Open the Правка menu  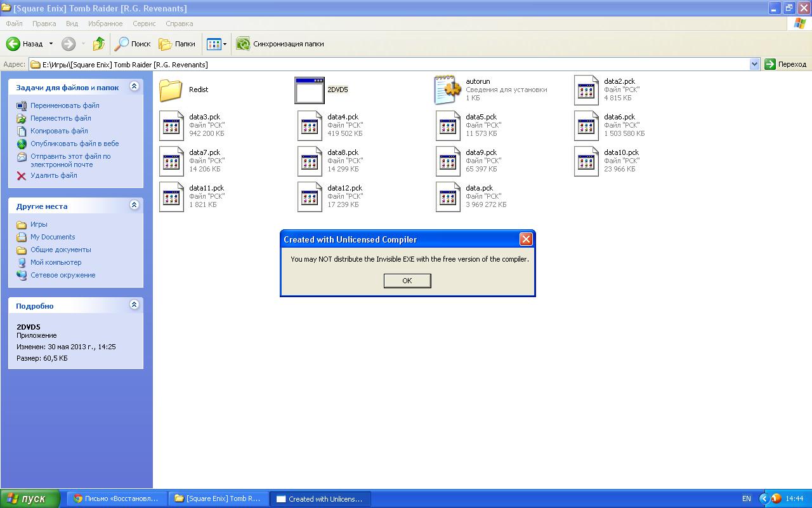click(44, 23)
